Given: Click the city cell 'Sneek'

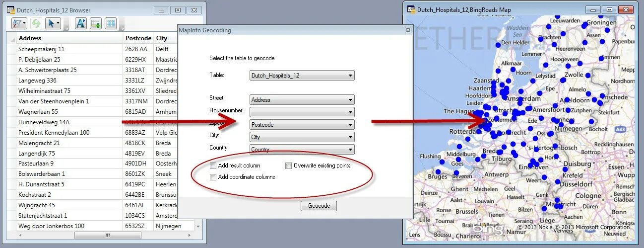Looking at the screenshot, I should click(x=166, y=174).
